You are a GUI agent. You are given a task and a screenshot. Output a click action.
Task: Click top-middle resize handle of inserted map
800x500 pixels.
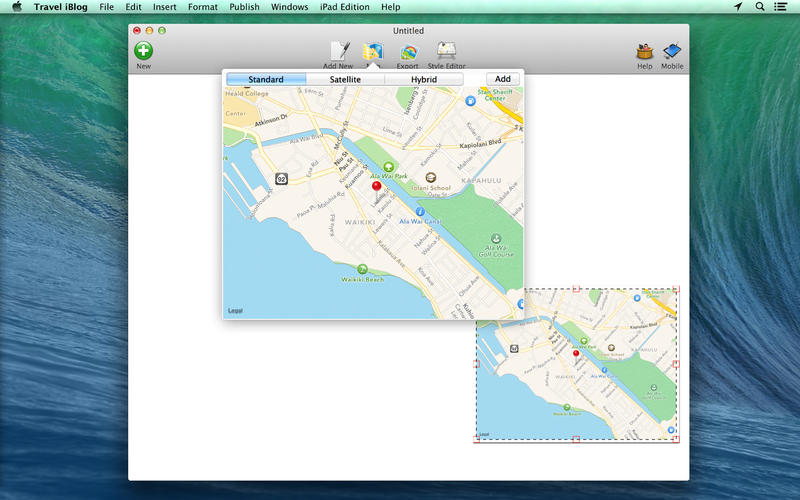(x=576, y=289)
